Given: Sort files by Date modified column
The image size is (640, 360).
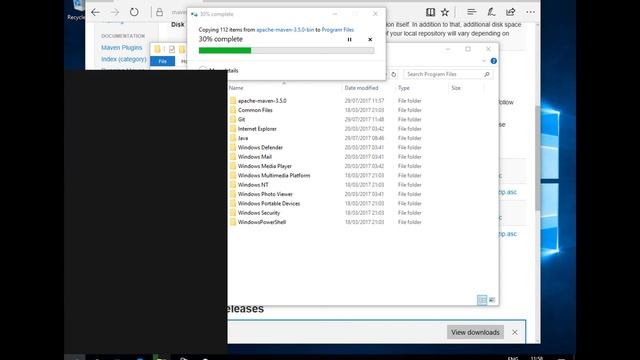Looking at the screenshot, I should click(361, 88).
